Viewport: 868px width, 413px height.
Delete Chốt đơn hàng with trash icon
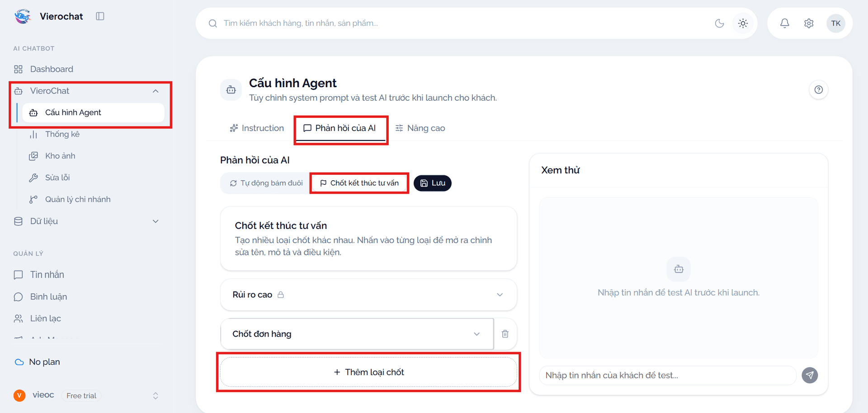click(x=505, y=334)
